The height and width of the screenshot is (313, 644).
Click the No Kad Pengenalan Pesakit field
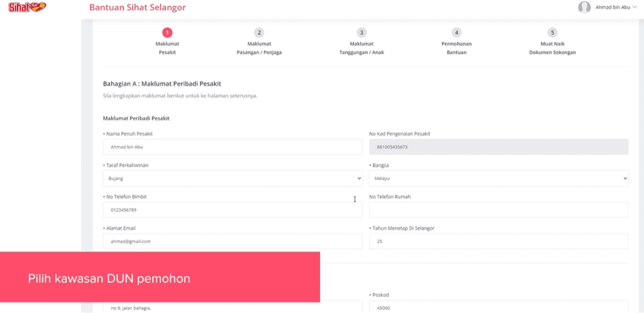pyautogui.click(x=498, y=147)
